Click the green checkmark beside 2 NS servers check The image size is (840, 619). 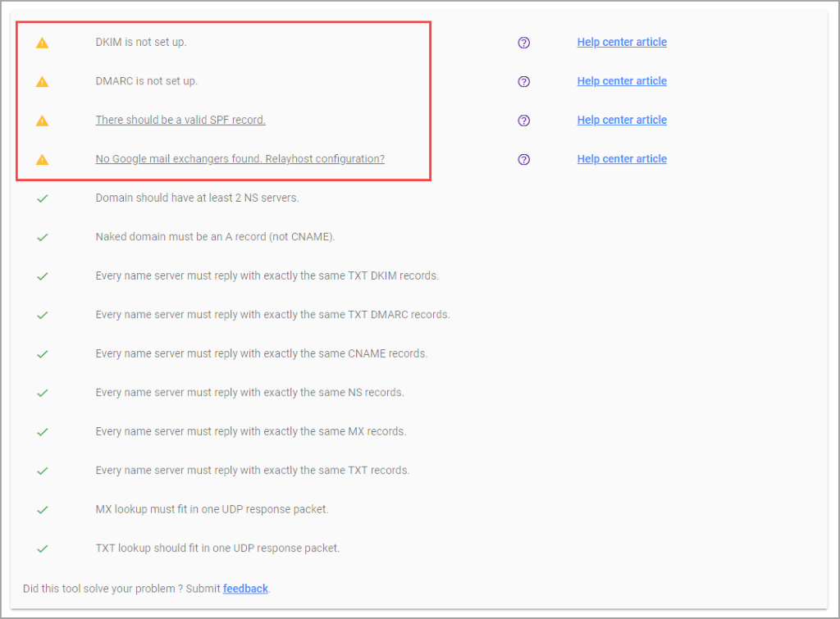(x=43, y=198)
